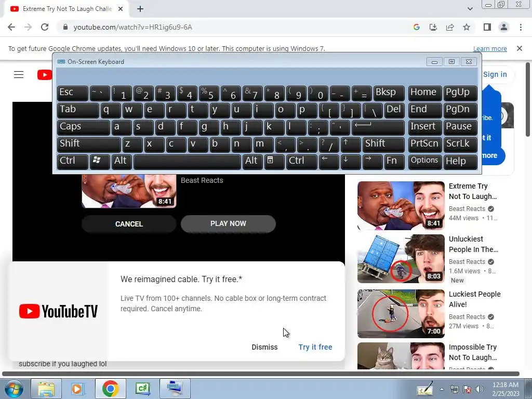Click the Esc key on On-Screen Keyboard

click(x=73, y=93)
